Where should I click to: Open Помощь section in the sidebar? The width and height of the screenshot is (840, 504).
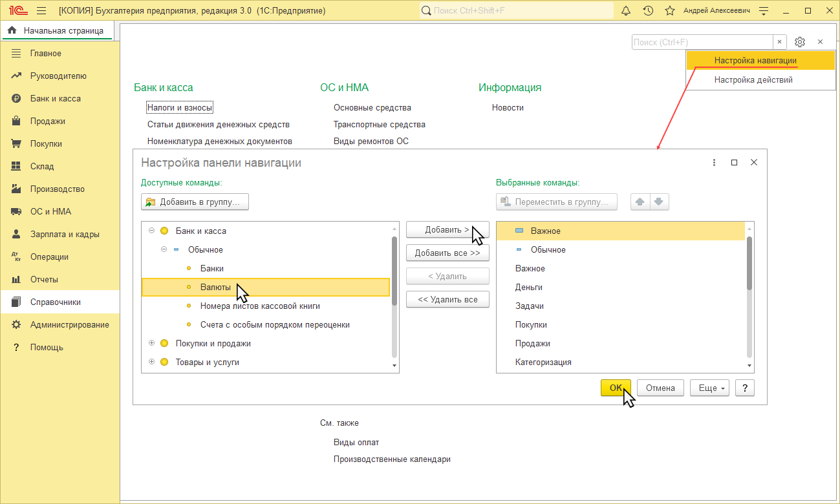point(59,347)
